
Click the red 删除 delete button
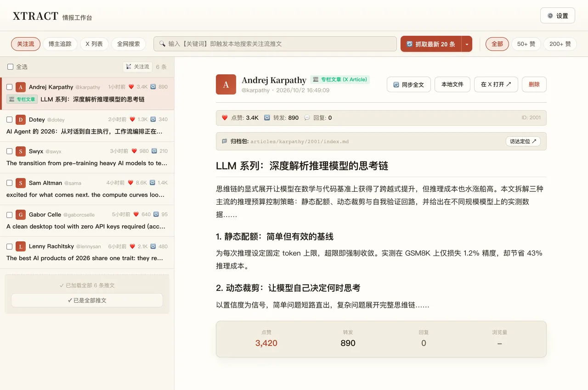point(534,84)
